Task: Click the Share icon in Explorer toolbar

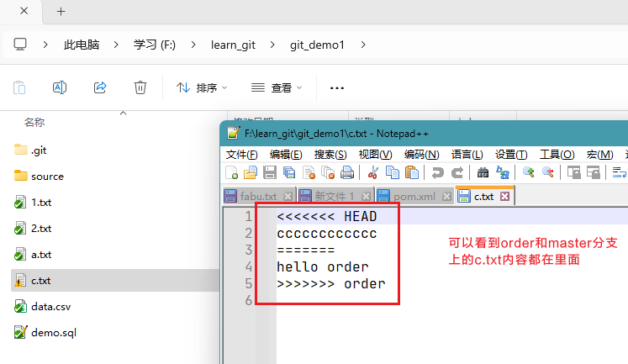Action: point(100,87)
